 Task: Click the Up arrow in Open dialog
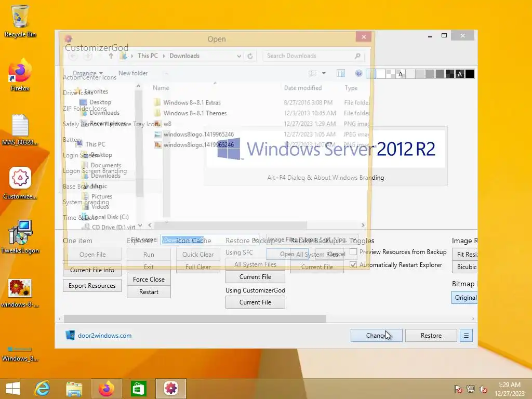tap(111, 56)
